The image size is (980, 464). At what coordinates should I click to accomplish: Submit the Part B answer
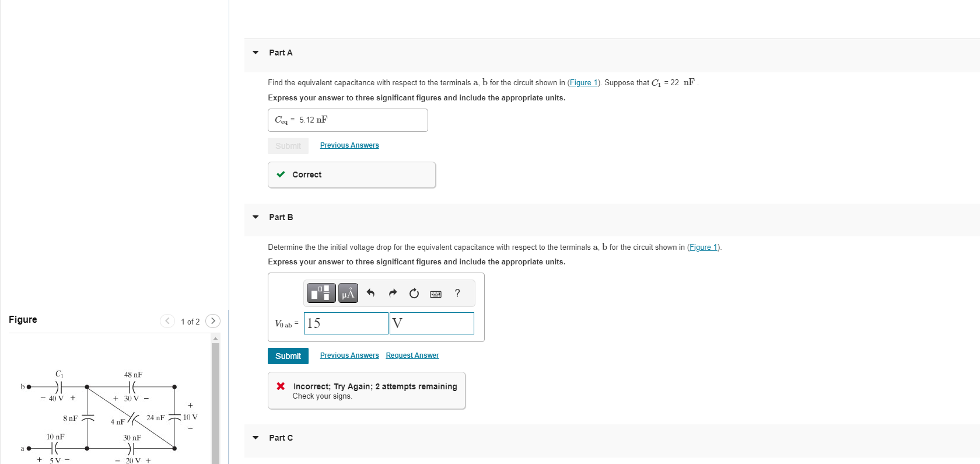click(x=288, y=356)
